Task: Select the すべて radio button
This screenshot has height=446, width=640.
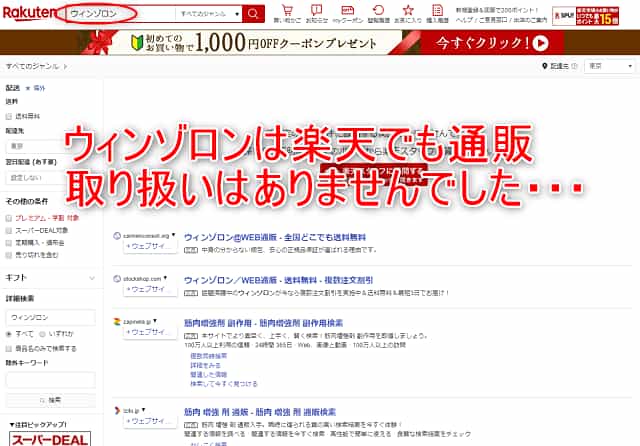Action: pyautogui.click(x=9, y=334)
